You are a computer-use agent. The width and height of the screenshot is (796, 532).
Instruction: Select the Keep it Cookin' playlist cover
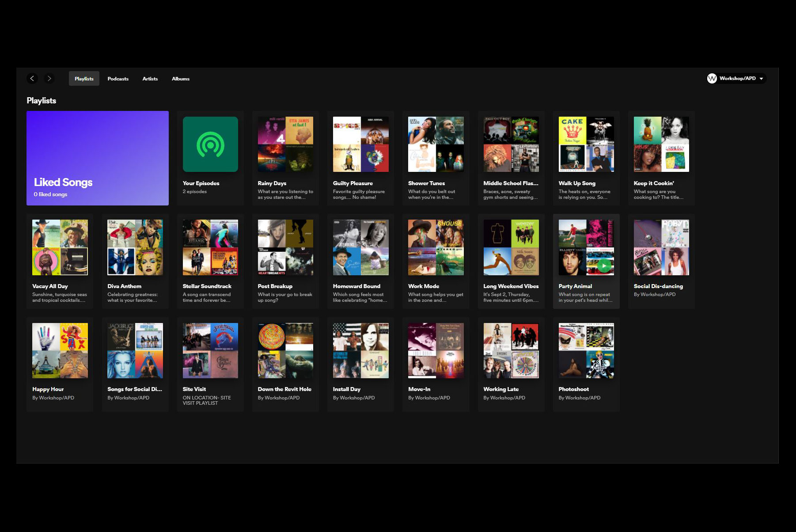point(661,144)
